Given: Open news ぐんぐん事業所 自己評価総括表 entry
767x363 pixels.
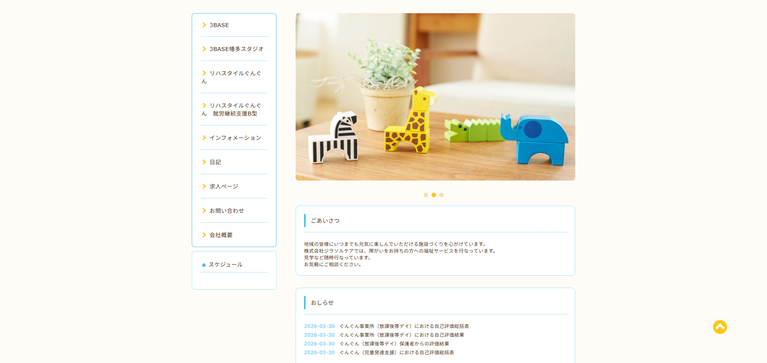Looking at the screenshot, I should (x=404, y=326).
